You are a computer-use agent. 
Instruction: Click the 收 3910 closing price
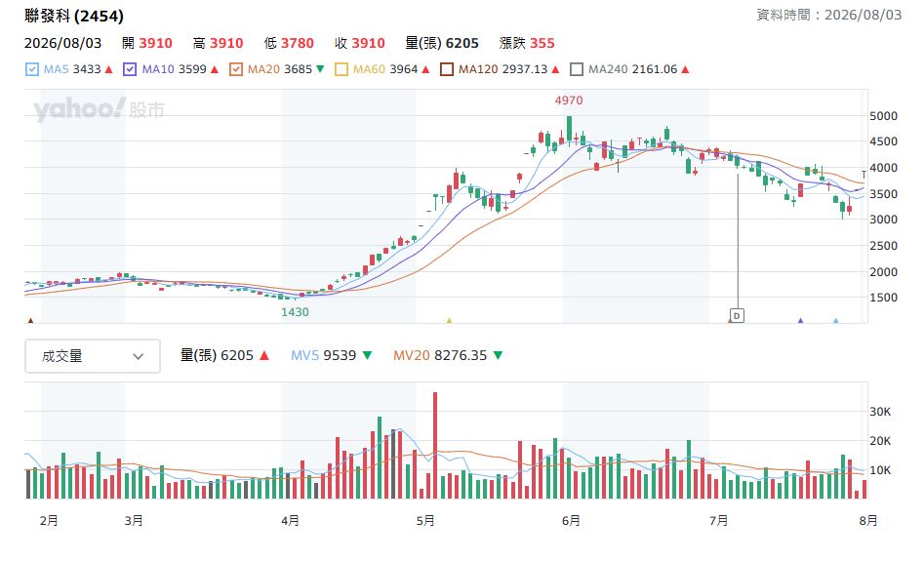click(359, 43)
